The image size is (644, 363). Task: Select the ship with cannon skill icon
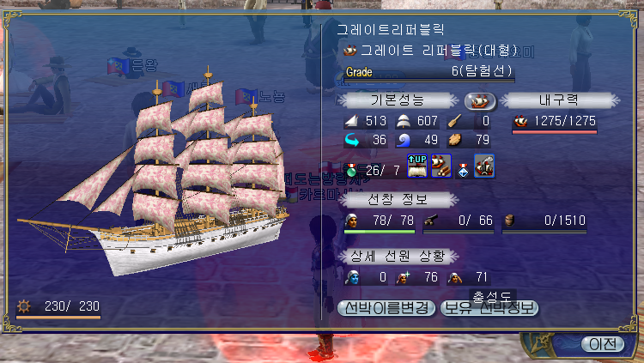point(483,166)
